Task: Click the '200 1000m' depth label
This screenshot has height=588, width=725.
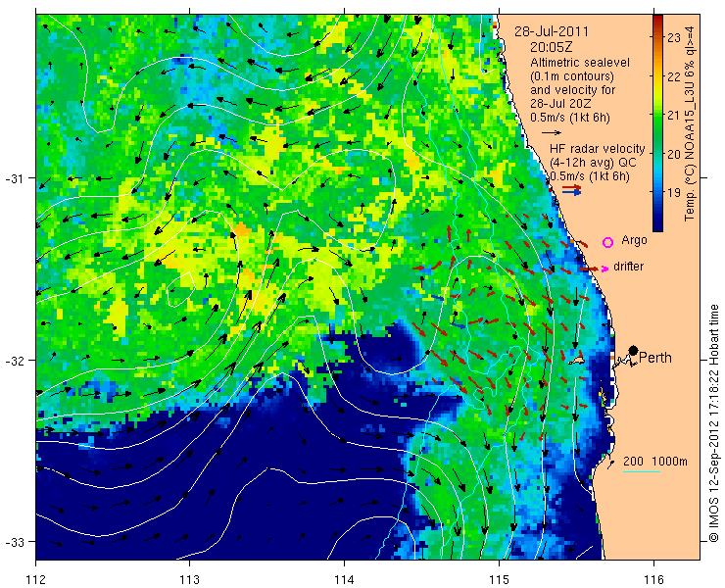Action: [x=655, y=462]
